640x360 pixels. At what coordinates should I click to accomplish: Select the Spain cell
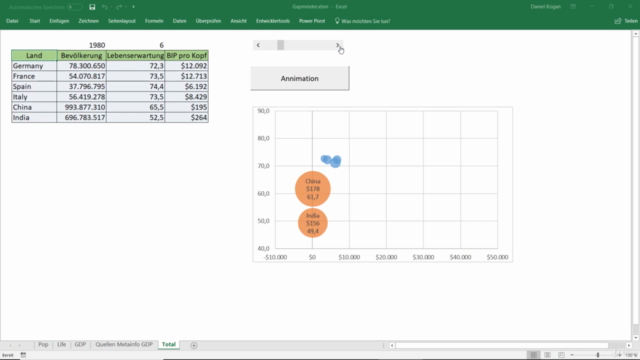coord(34,87)
